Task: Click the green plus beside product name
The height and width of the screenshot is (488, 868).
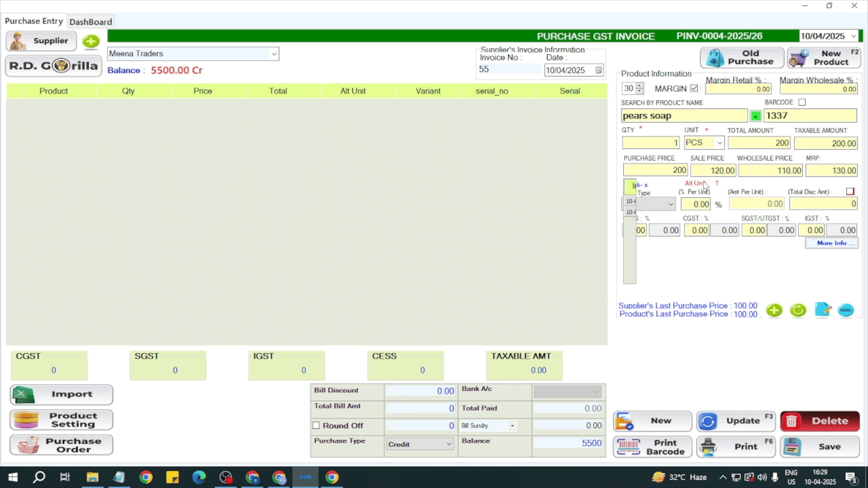Action: pyautogui.click(x=755, y=116)
